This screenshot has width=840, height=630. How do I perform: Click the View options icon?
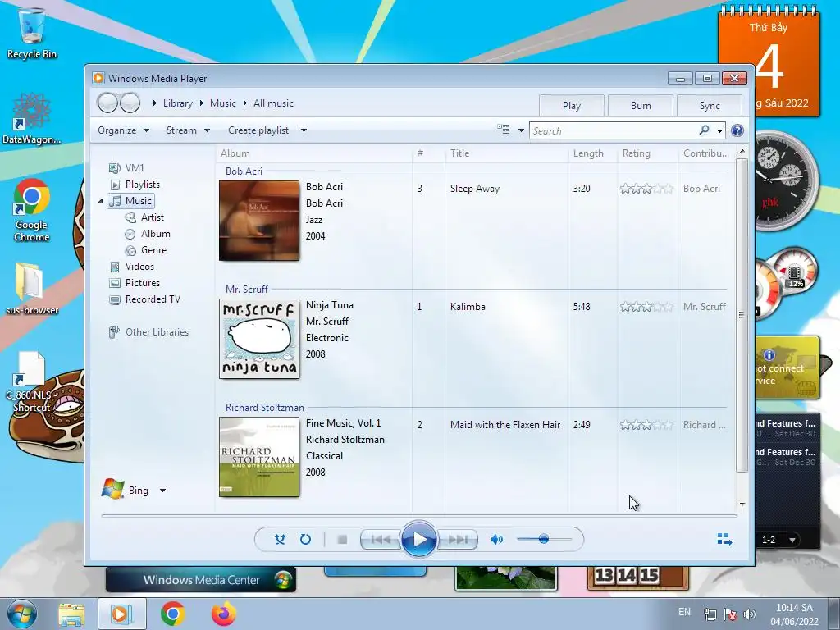[x=503, y=130]
